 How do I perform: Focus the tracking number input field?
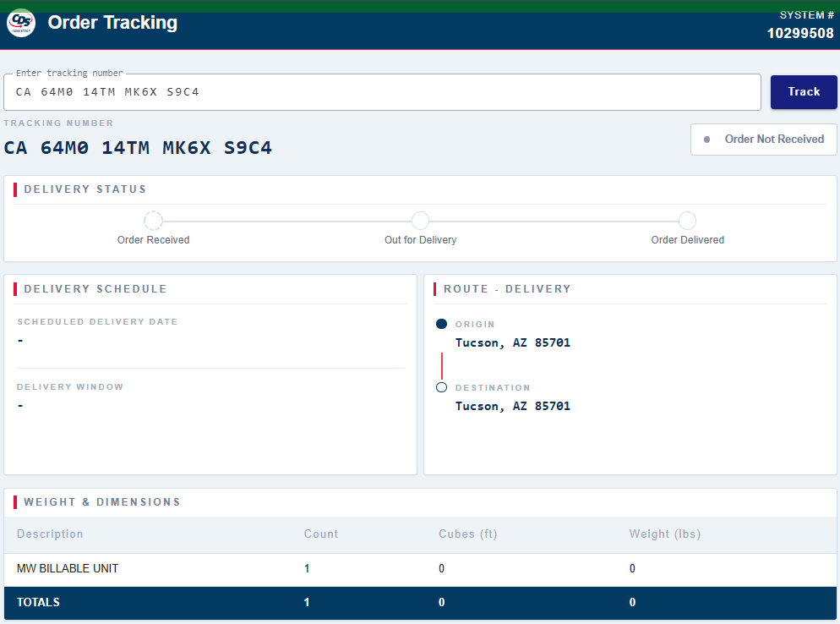(382, 92)
